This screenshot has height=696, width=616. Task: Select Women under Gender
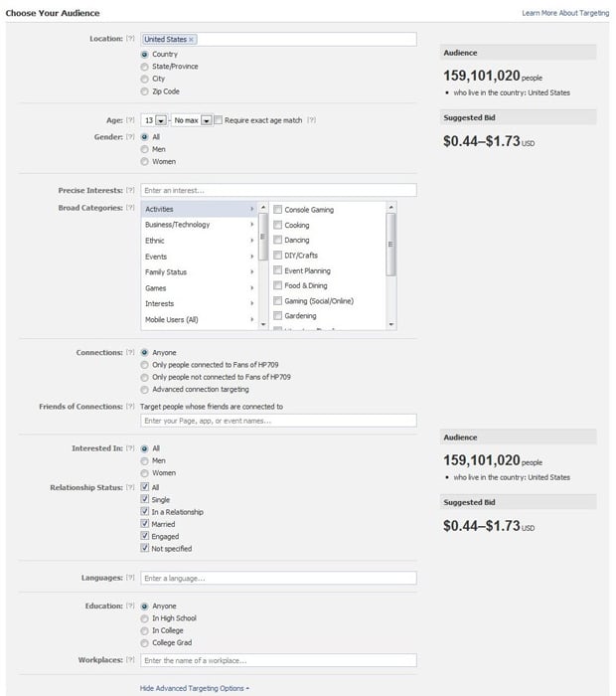[144, 161]
